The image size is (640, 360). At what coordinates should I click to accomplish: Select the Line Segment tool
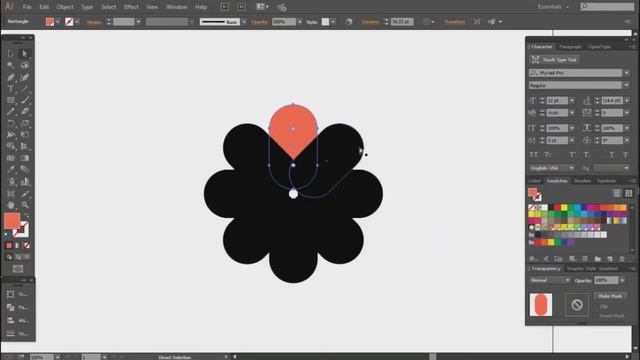click(x=24, y=89)
